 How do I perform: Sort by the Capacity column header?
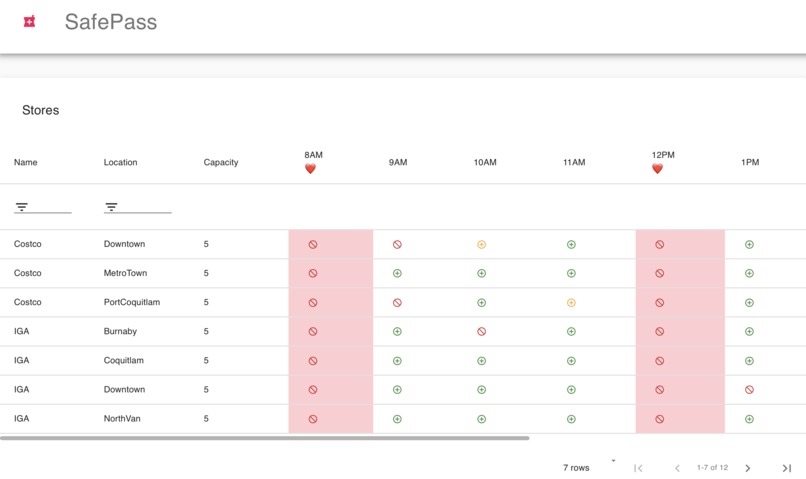(221, 162)
